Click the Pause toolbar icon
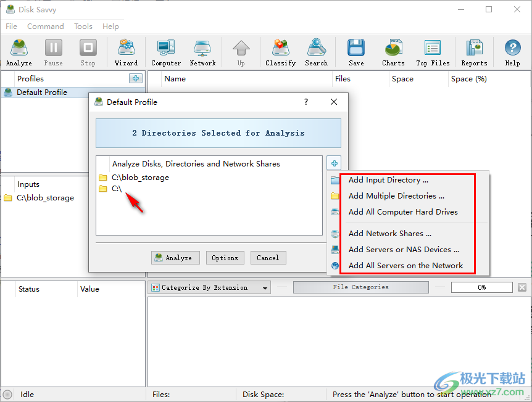Image resolution: width=532 pixels, height=402 pixels. 53,52
